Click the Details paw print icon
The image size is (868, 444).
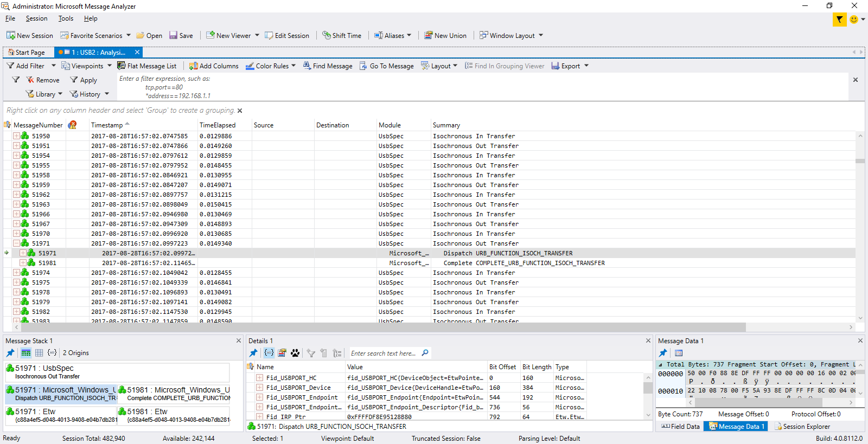[x=295, y=353]
